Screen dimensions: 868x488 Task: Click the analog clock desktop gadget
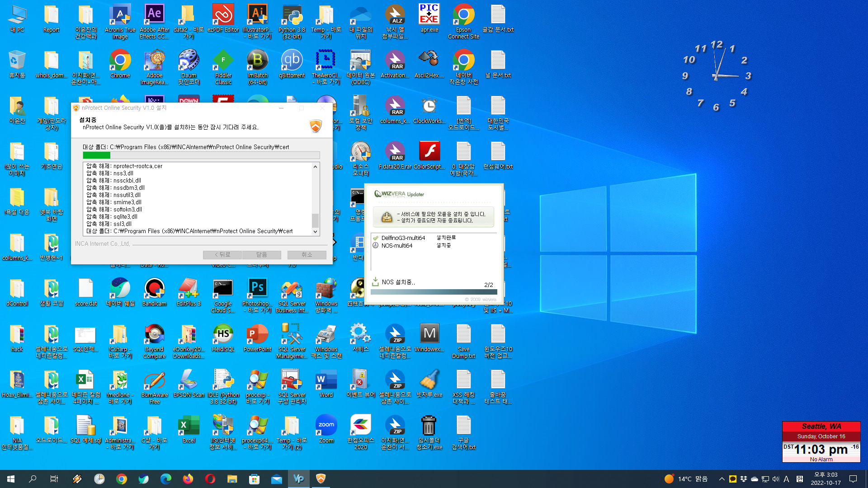tap(717, 76)
